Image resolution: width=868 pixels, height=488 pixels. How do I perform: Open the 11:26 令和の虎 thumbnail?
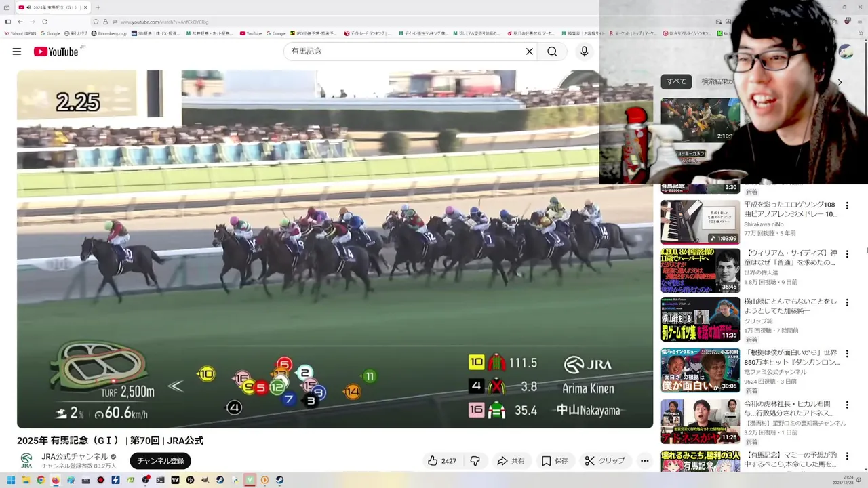tap(701, 421)
